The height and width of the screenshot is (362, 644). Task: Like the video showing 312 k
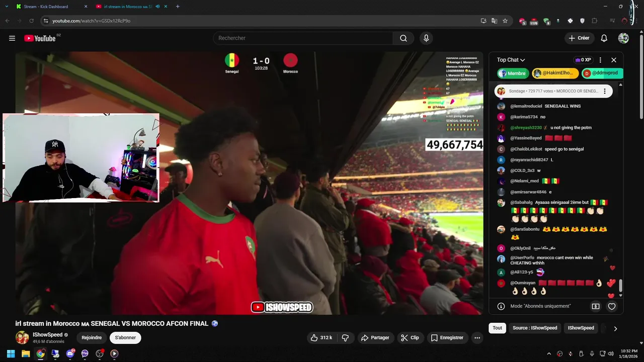pyautogui.click(x=321, y=338)
